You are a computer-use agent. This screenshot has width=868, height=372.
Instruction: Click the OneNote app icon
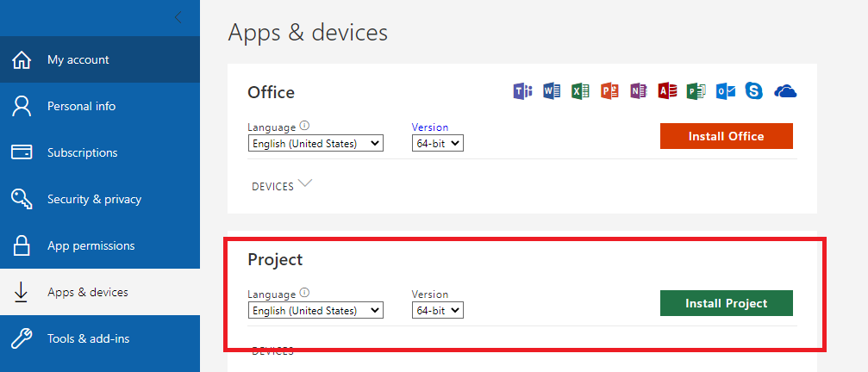[638, 90]
